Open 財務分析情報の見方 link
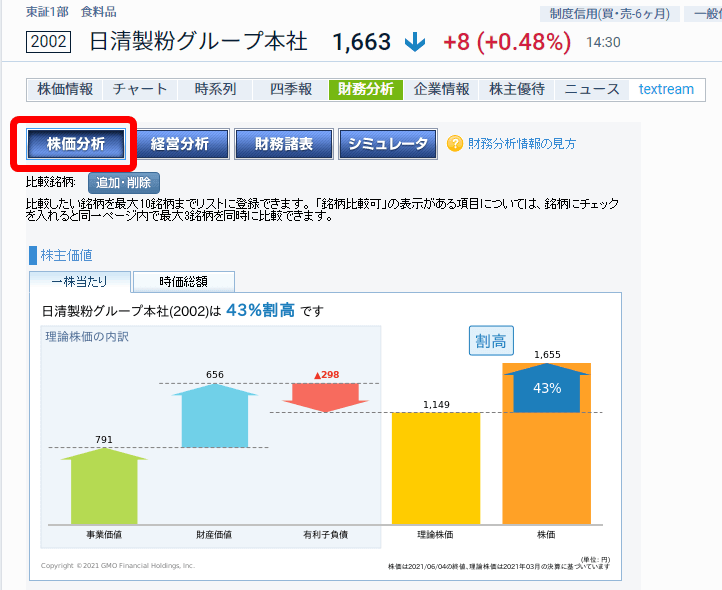The image size is (722, 590). click(522, 144)
